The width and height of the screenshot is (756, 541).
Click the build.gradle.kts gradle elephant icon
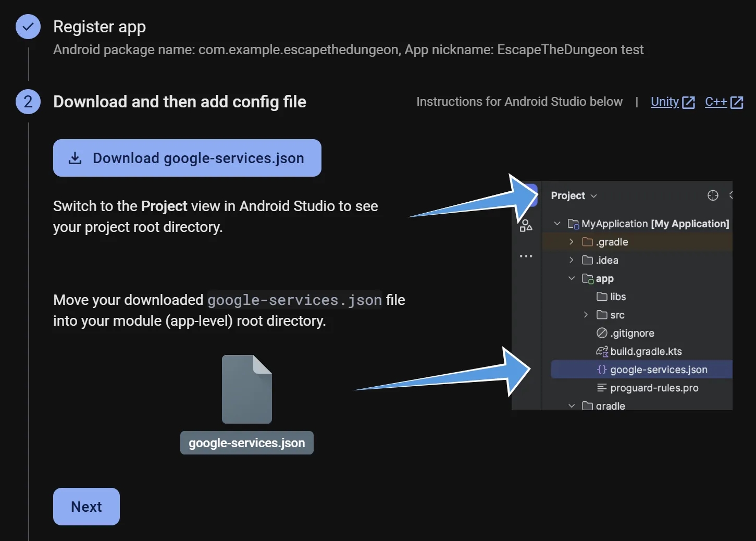point(602,351)
